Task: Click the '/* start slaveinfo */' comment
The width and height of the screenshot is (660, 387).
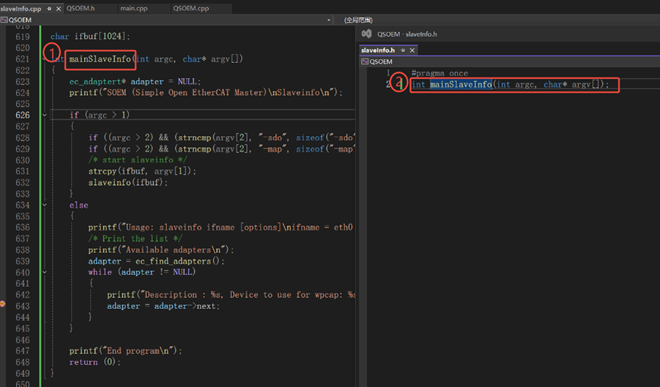Action: tap(138, 160)
